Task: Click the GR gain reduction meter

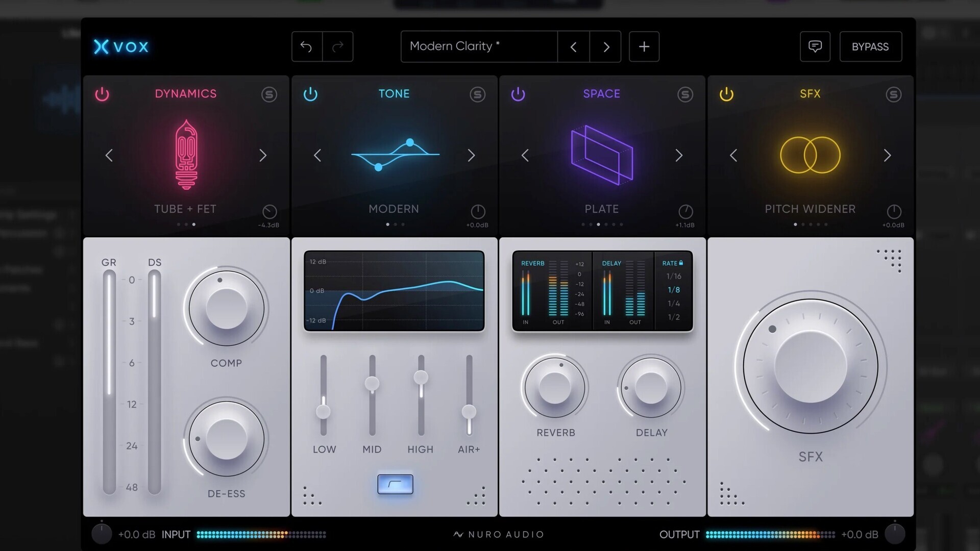Action: pyautogui.click(x=109, y=383)
